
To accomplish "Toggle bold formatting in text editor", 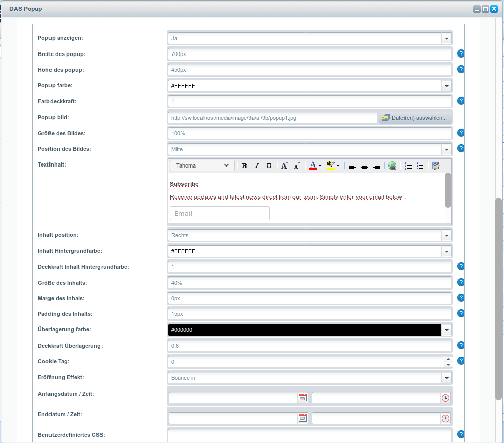I will [x=244, y=166].
